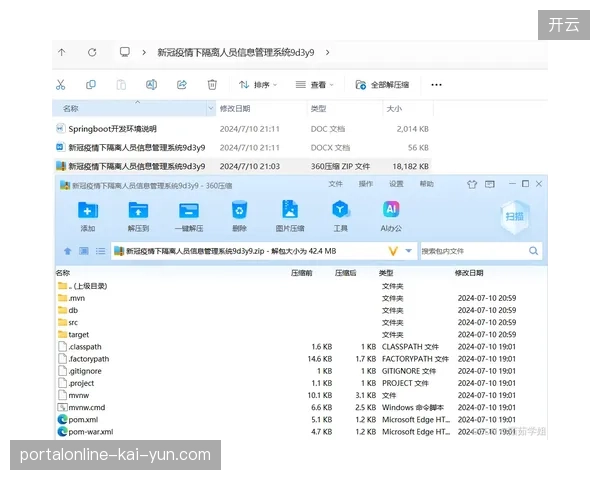The width and height of the screenshot is (600, 480).
Task: Open 工具 tools icon in 360压缩
Action: (x=340, y=216)
